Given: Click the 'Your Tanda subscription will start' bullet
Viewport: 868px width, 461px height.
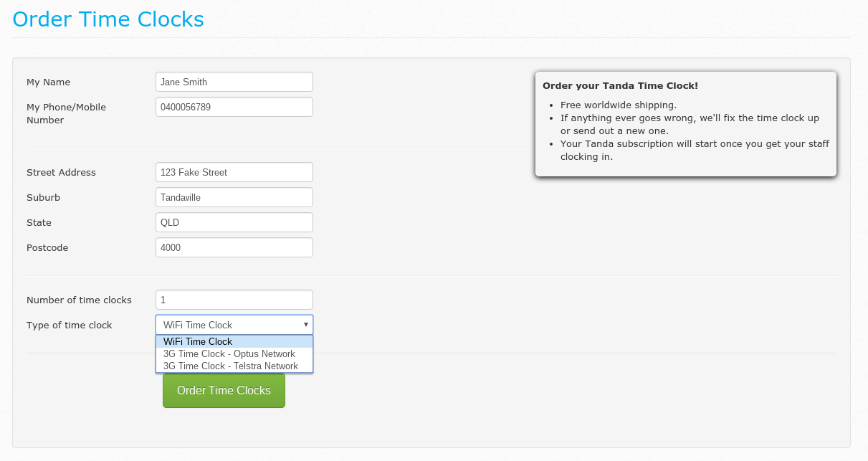Looking at the screenshot, I should pyautogui.click(x=695, y=150).
